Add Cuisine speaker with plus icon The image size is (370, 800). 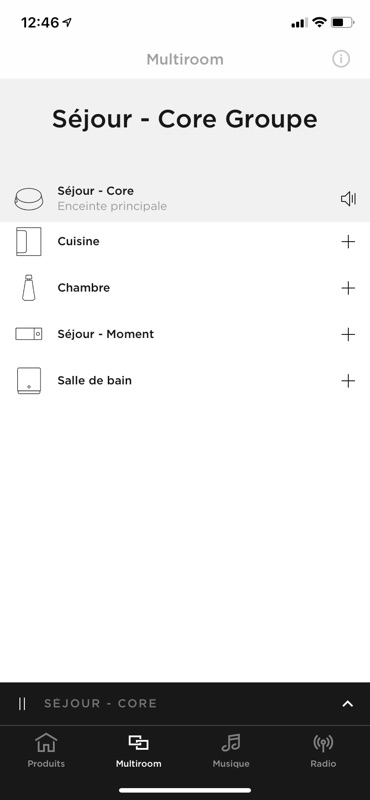348,241
